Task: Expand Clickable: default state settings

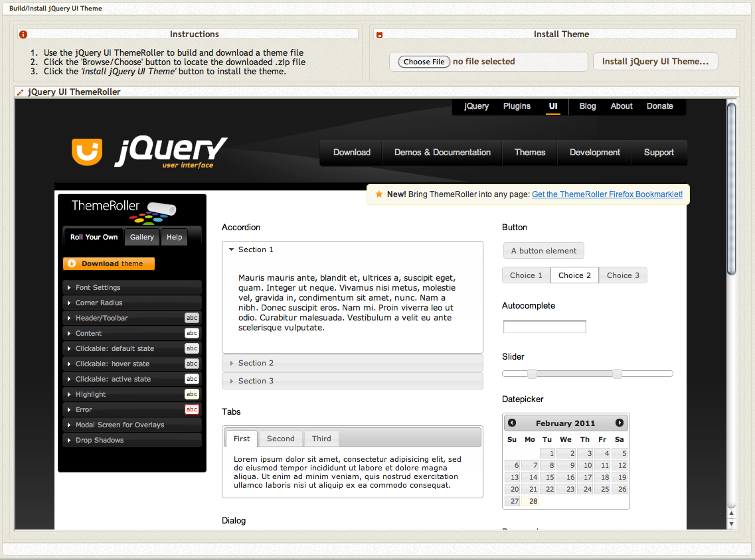Action: click(132, 348)
